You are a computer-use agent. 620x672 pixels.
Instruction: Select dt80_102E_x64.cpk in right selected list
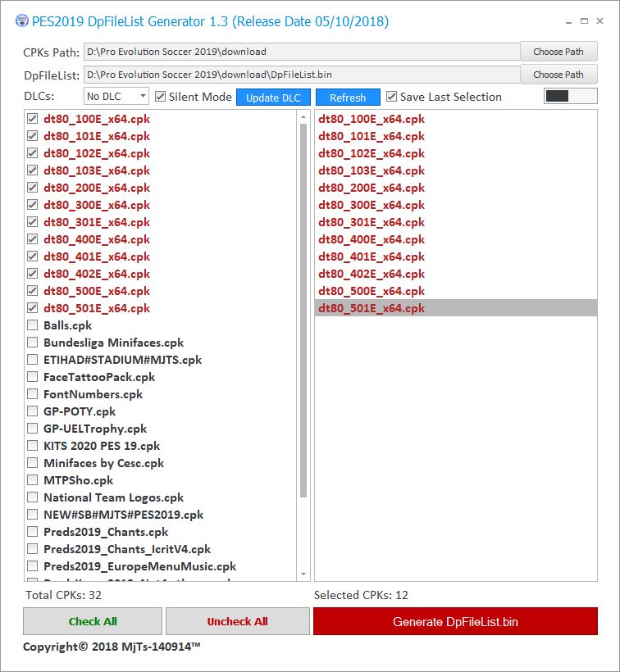pyautogui.click(x=456, y=153)
